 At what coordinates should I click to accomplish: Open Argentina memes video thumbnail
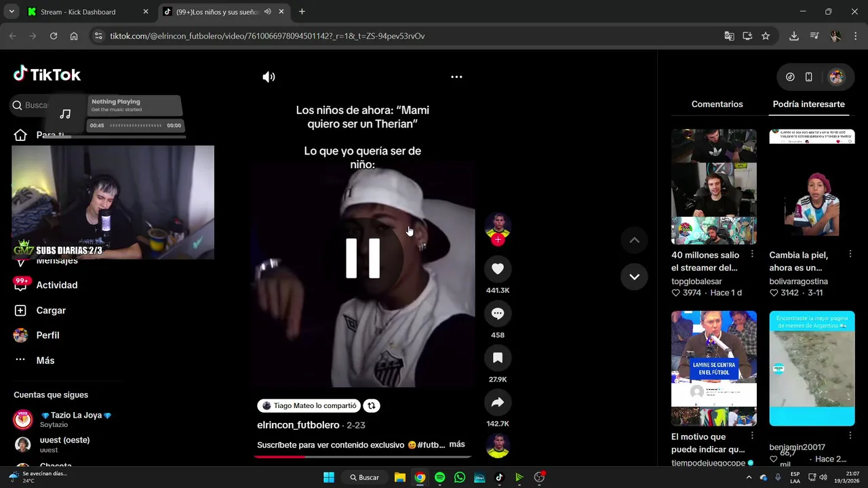pyautogui.click(x=812, y=368)
